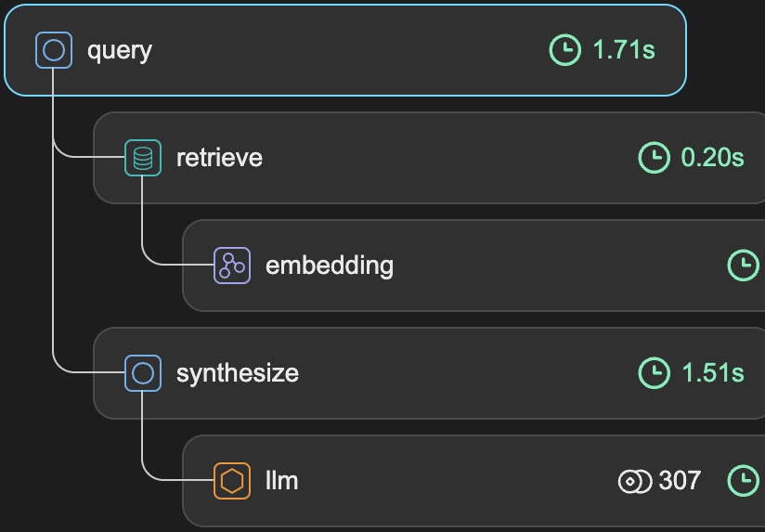Image resolution: width=765 pixels, height=532 pixels.
Task: Select the embedding span label
Action: 330,266
